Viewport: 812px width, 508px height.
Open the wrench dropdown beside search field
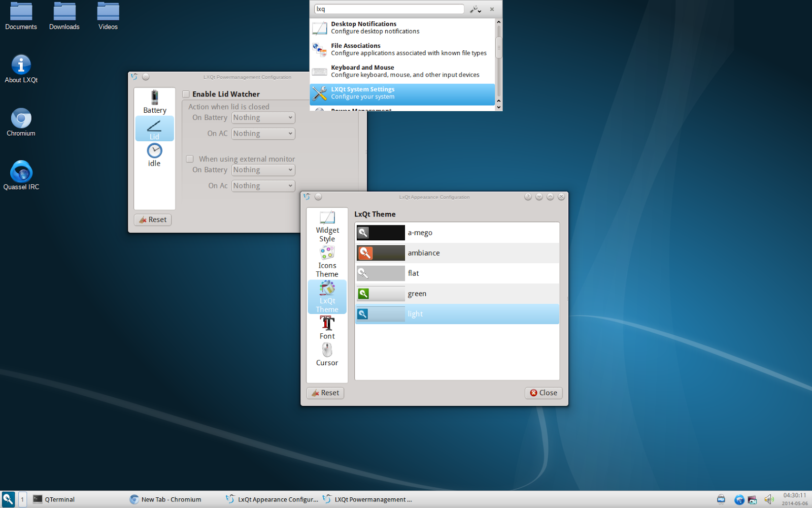[x=476, y=9]
